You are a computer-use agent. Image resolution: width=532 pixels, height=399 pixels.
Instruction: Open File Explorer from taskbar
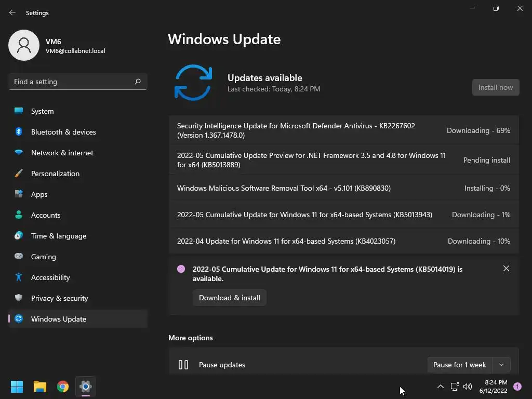point(39,387)
